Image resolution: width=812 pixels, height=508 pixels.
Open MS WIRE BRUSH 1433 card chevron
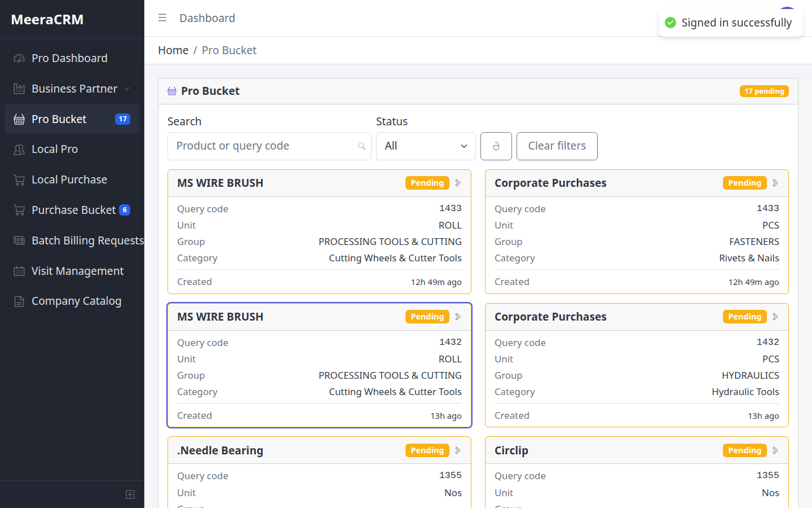[x=458, y=183]
